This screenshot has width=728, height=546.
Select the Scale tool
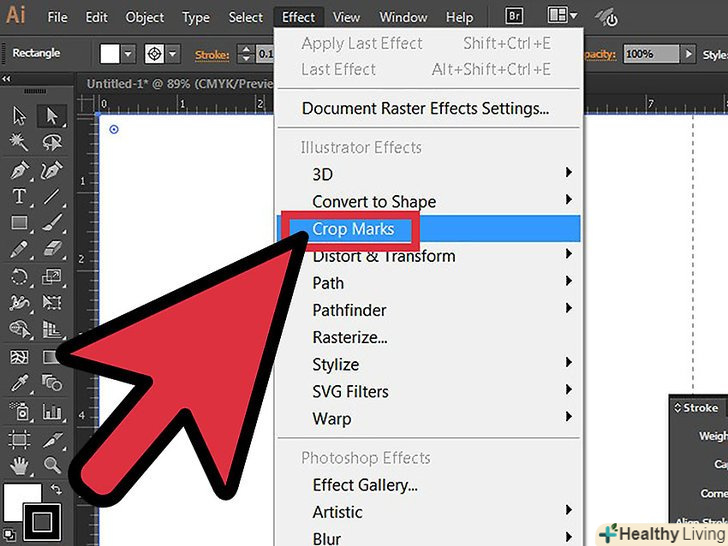pos(52,277)
